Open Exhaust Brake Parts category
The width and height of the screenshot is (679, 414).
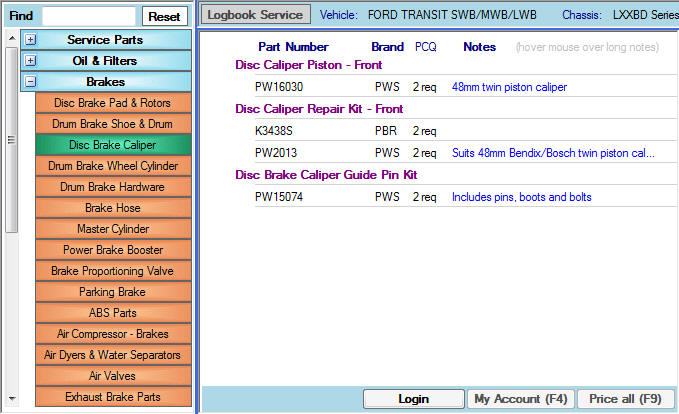click(x=112, y=397)
